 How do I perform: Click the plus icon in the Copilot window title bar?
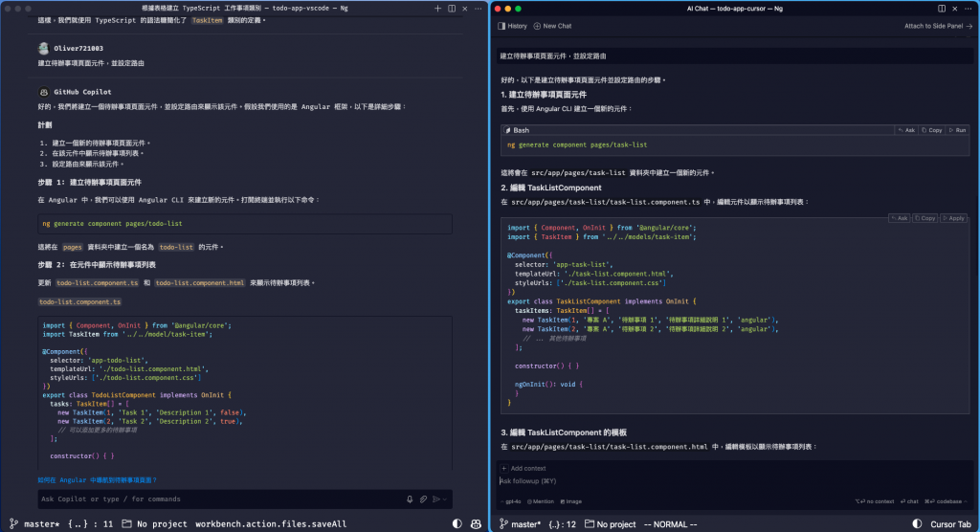click(x=437, y=9)
